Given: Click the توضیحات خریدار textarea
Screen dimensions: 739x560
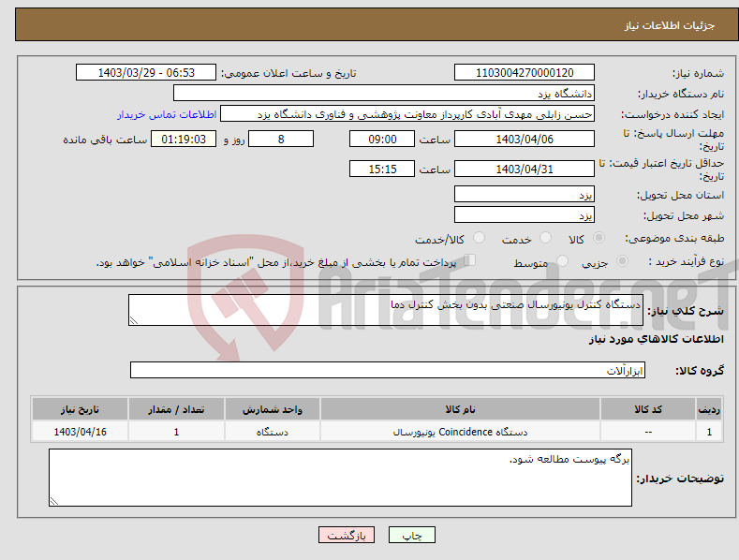Looking at the screenshot, I should click(x=340, y=478).
